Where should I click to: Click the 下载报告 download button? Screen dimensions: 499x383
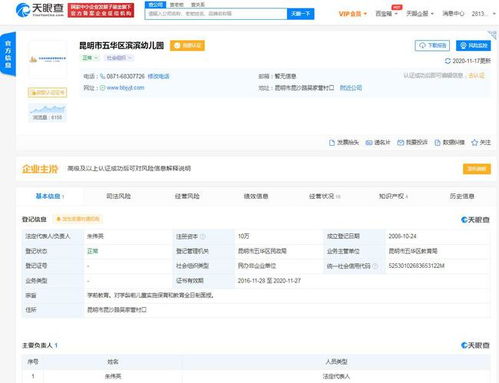coord(432,45)
